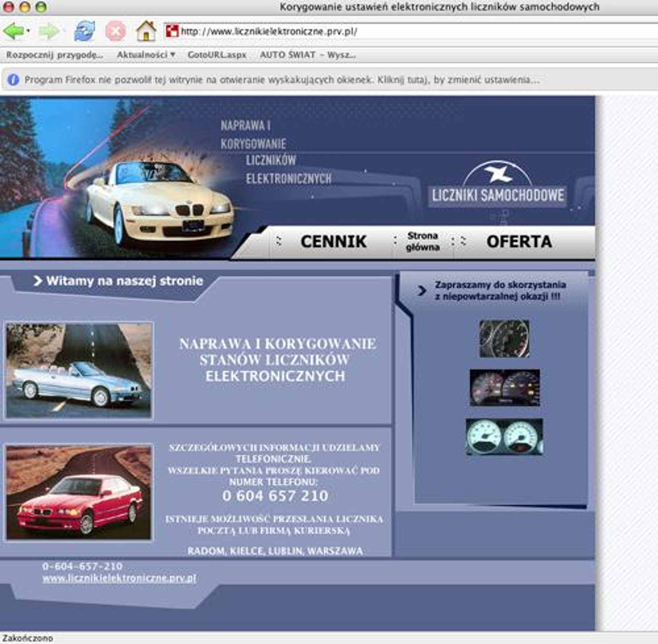Click the site favicon in address bar
Image resolution: width=658 pixels, height=644 pixels.
click(x=172, y=31)
